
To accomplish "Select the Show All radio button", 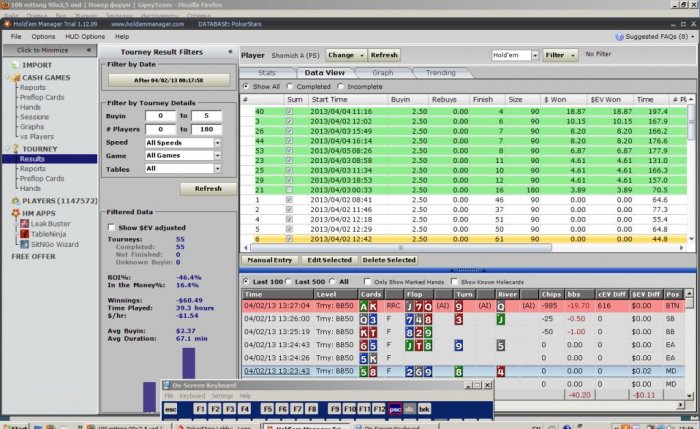I will click(246, 86).
